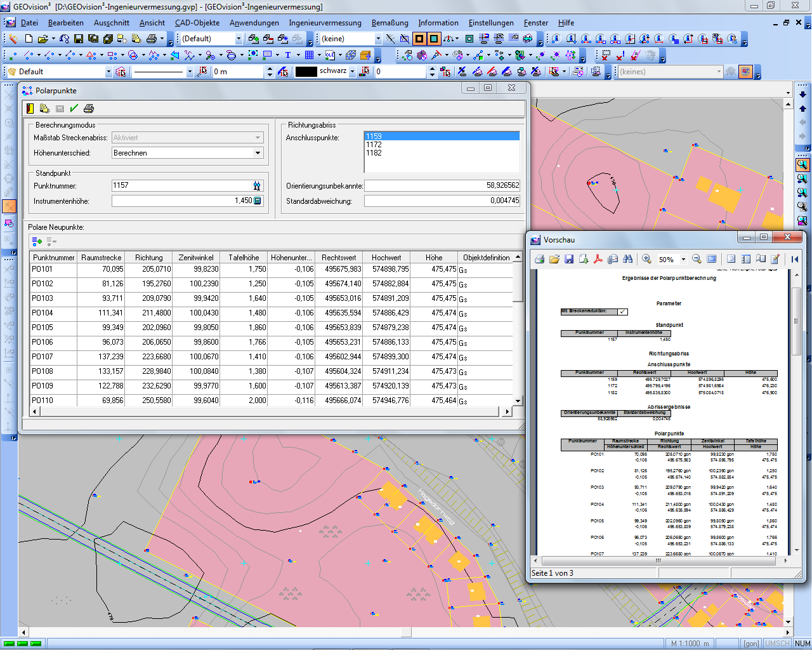The width and height of the screenshot is (812, 650).
Task: Click the Punktnummer column header
Action: click(x=54, y=258)
